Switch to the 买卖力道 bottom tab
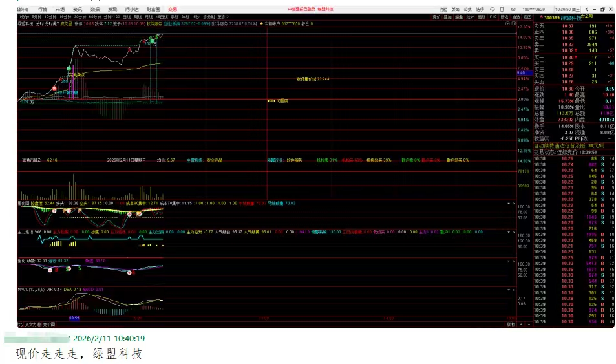The height and width of the screenshot is (364, 616). 33,325
